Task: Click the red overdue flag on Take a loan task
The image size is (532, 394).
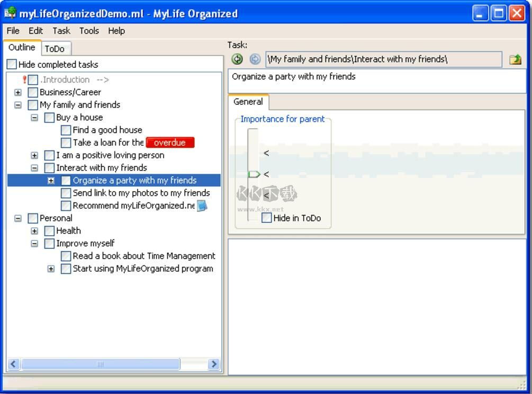Action: pos(170,142)
